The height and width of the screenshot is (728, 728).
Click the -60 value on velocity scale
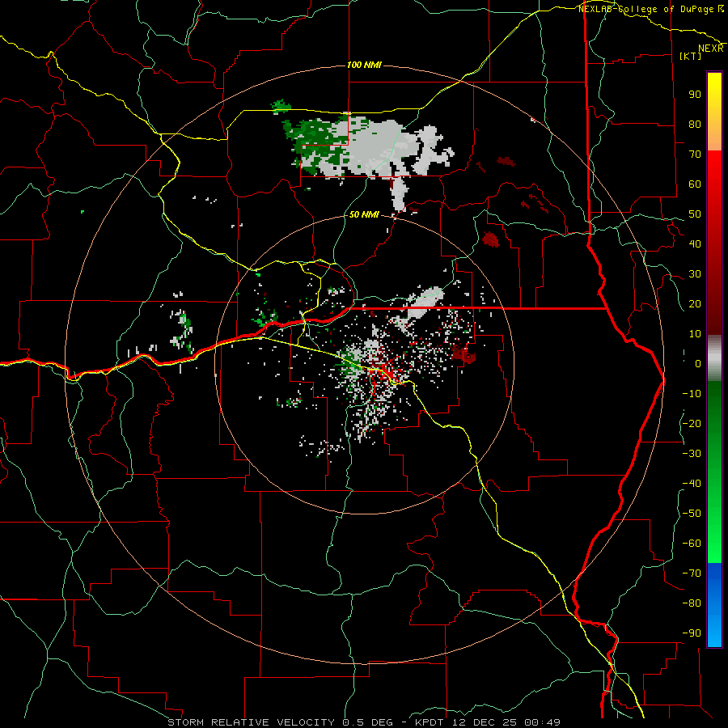(x=692, y=544)
